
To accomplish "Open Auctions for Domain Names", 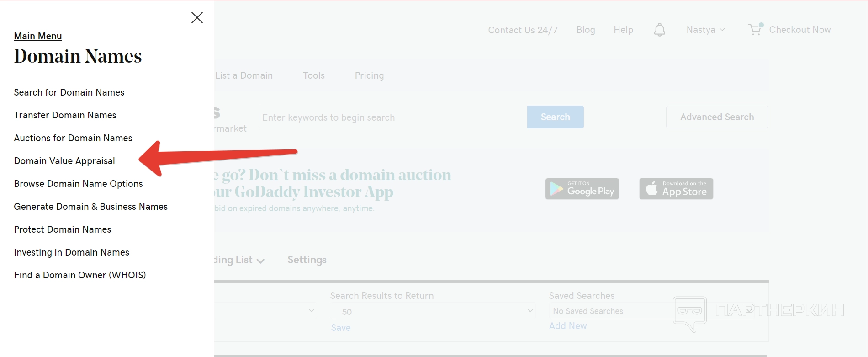I will 73,138.
